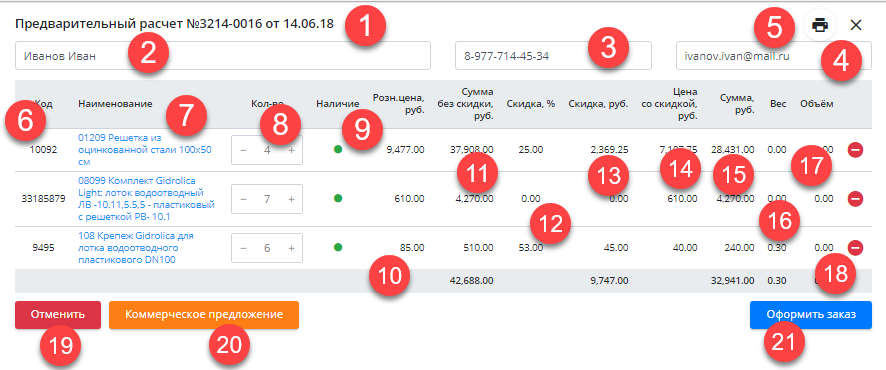Remove the 108 Крепеж Gidrolica row
Screen dimensions: 886x370
coord(855,247)
